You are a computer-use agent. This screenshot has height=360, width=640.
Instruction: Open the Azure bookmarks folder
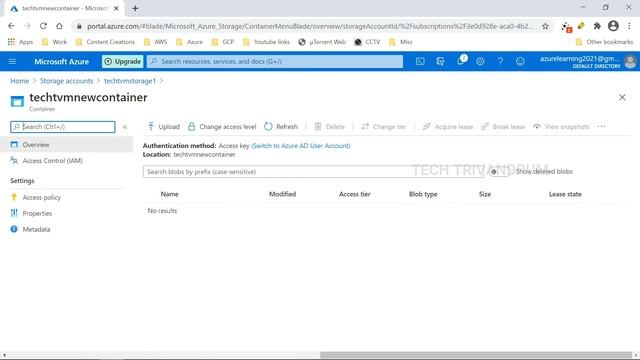pyautogui.click(x=189, y=42)
